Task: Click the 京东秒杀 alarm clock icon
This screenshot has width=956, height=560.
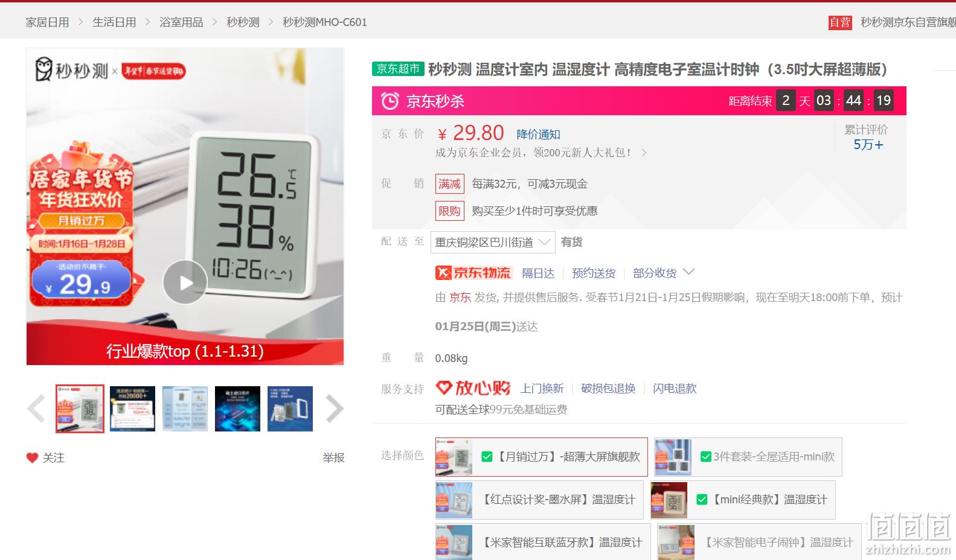Action: (x=390, y=101)
